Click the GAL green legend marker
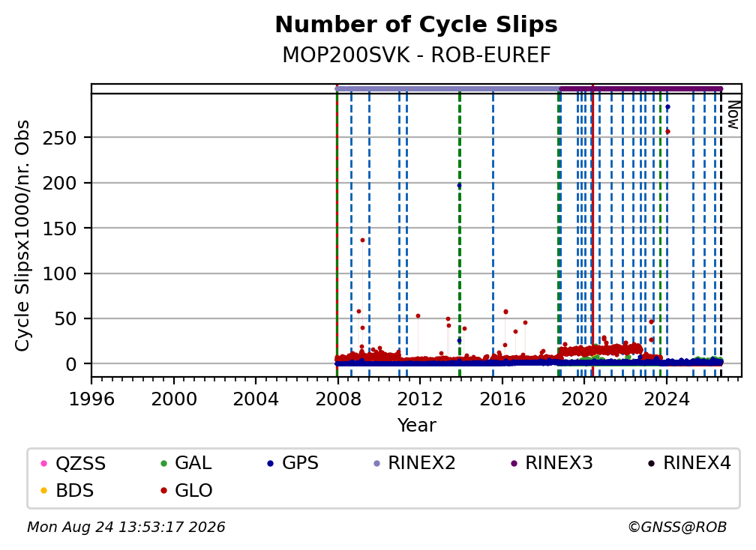The width and height of the screenshot is (756, 550). click(164, 463)
